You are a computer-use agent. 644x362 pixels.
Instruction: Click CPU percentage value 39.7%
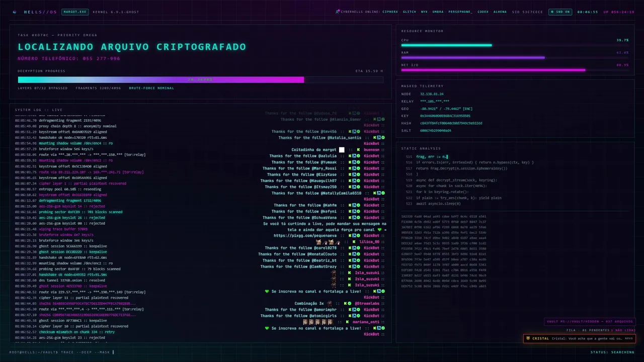[x=622, y=40]
